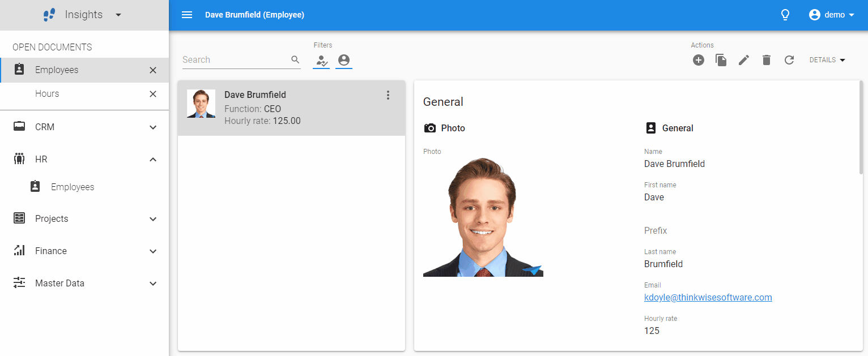Close the Employees open document
The height and width of the screenshot is (356, 868).
[152, 70]
